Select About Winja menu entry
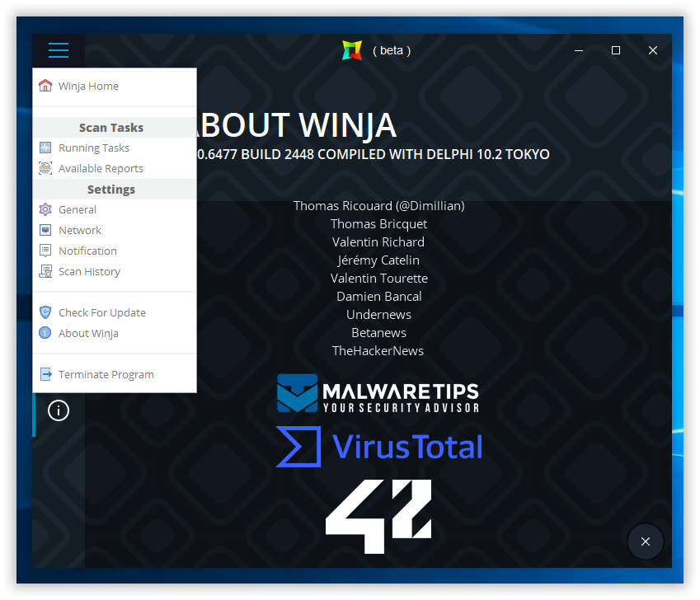This screenshot has width=700, height=600. pyautogui.click(x=115, y=333)
